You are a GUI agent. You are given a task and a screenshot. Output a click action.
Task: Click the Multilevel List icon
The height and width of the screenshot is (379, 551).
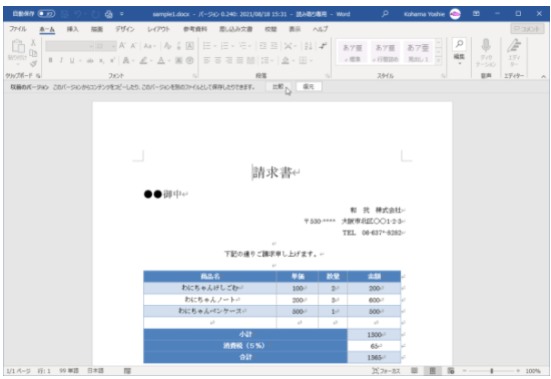pyautogui.click(x=242, y=46)
